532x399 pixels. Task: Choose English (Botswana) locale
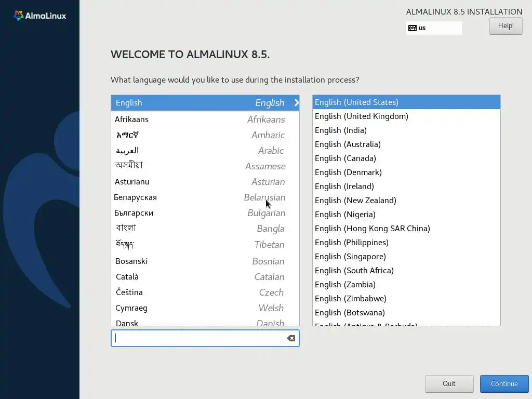(x=406, y=312)
